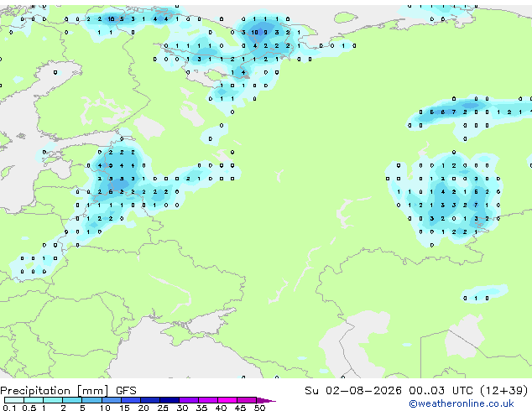532x411 pixels.
Task: Click the 0.5–1 mm legend swatch
Action: (34, 400)
